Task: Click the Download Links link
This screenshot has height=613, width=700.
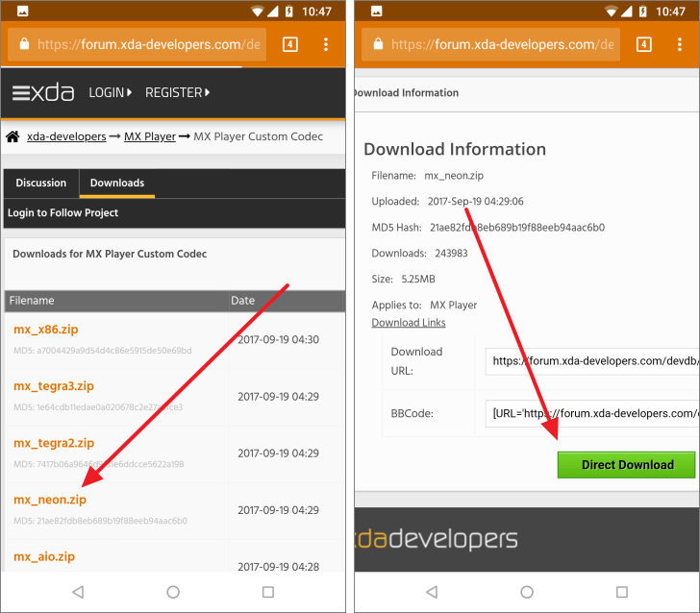Action: 409,323
